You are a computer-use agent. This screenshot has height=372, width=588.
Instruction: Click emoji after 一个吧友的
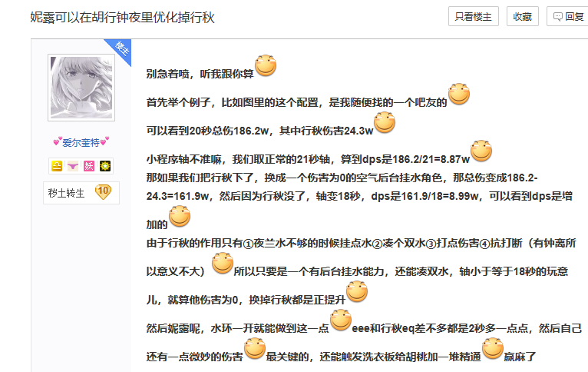tap(459, 95)
